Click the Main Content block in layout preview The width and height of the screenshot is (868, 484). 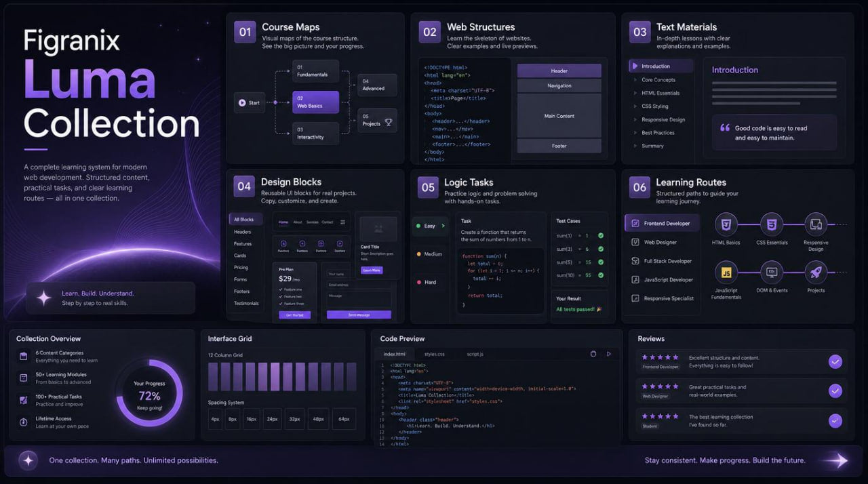[559, 116]
